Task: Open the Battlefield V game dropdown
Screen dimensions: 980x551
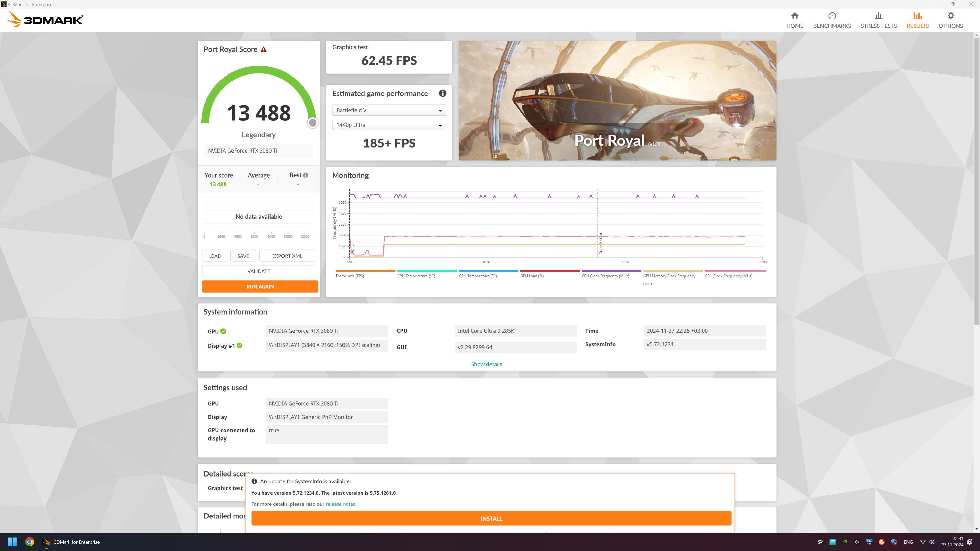Action: [389, 110]
